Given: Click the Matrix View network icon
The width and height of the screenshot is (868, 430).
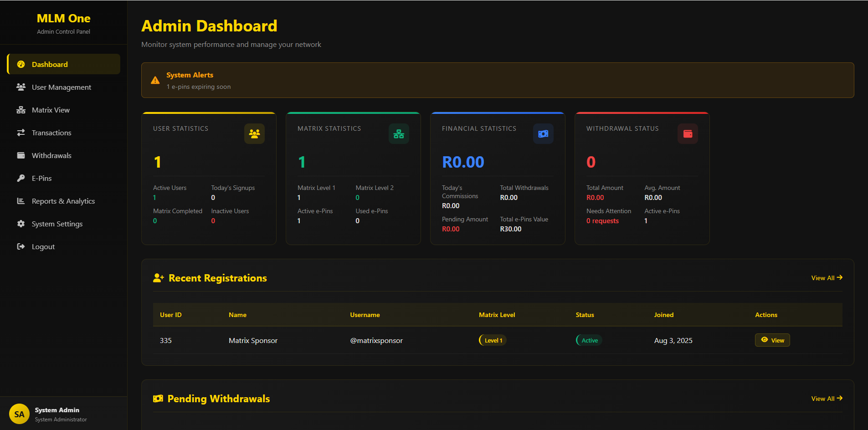Looking at the screenshot, I should (x=21, y=110).
